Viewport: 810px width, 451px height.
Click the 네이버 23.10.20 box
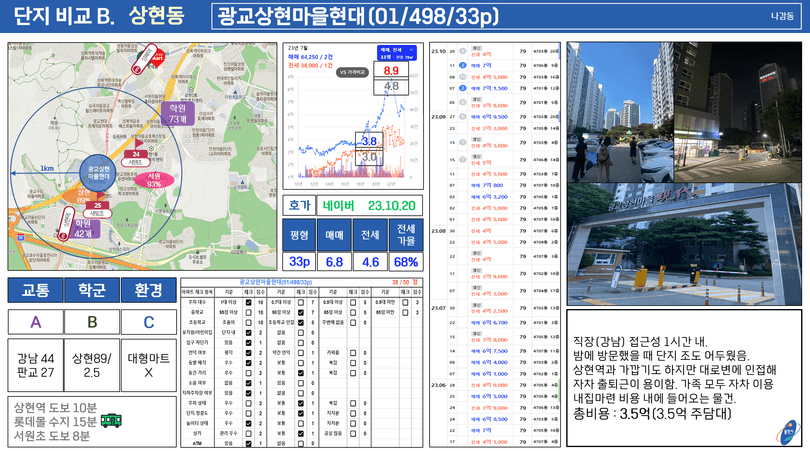tap(369, 206)
